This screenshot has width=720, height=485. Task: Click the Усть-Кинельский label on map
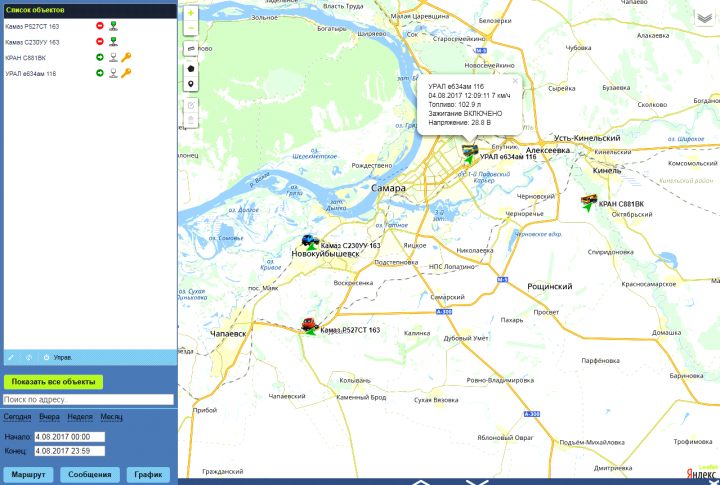[587, 138]
